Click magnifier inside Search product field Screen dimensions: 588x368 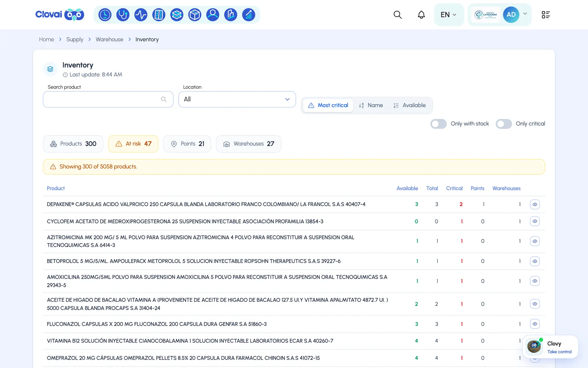click(x=164, y=99)
